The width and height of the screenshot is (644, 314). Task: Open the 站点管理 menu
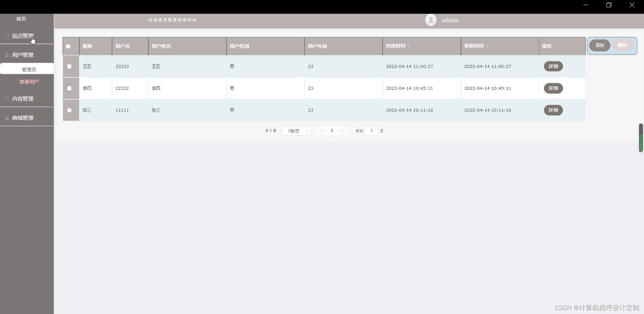pyautogui.click(x=27, y=36)
